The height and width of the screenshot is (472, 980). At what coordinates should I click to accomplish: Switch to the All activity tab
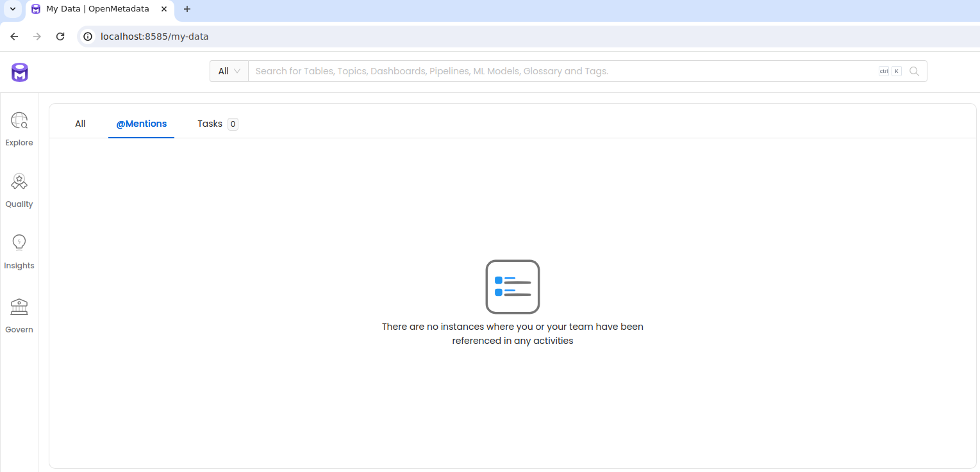point(80,124)
